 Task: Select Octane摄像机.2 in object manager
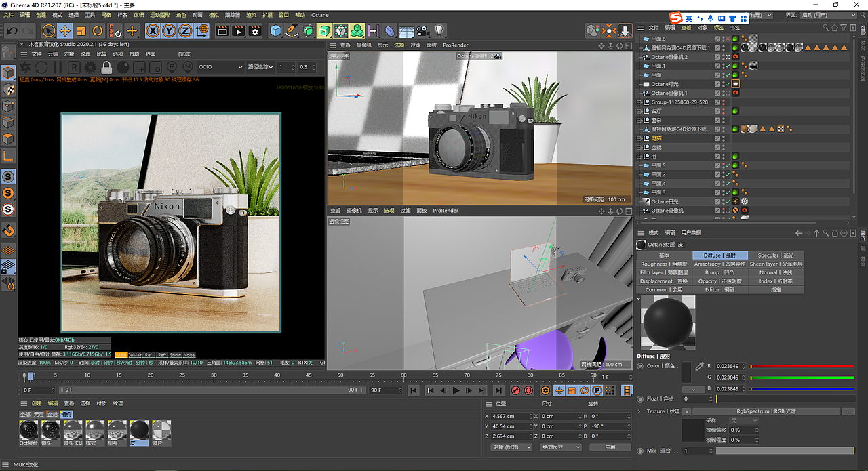tap(669, 57)
